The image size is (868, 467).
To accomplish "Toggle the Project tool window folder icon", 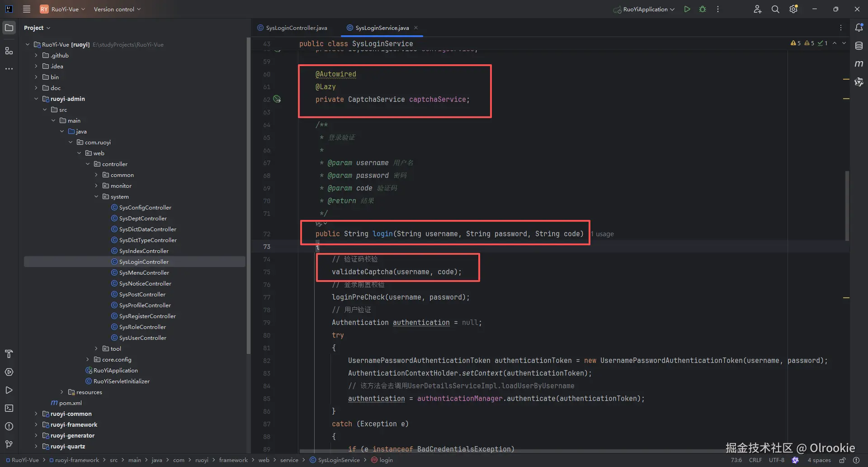I will [x=9, y=28].
